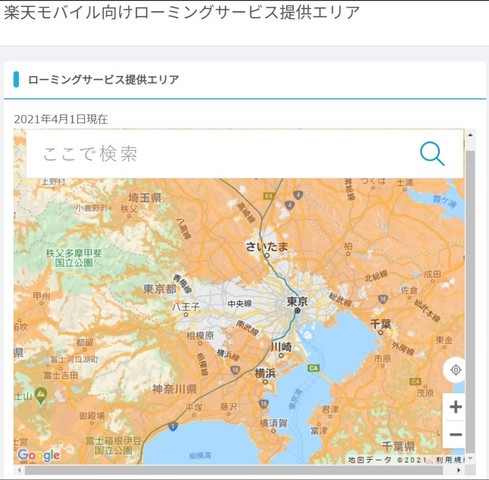489x480 pixels.
Task: Click the Mt. Fuji green marker icon
Action: pyautogui.click(x=41, y=396)
